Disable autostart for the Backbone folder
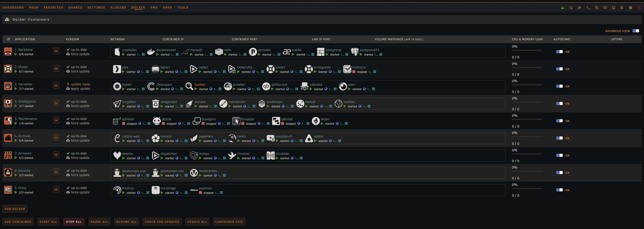Image resolution: width=644 pixels, height=229 pixels. tap(559, 52)
